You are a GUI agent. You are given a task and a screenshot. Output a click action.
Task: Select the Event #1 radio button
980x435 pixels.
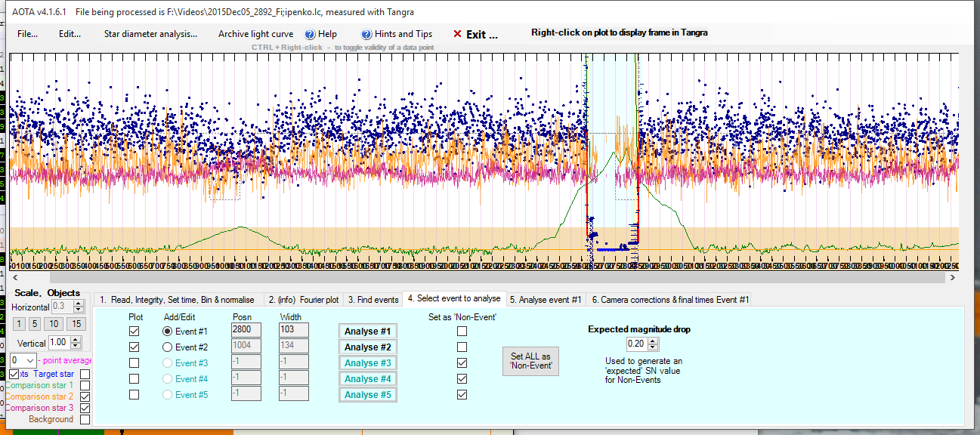click(168, 332)
